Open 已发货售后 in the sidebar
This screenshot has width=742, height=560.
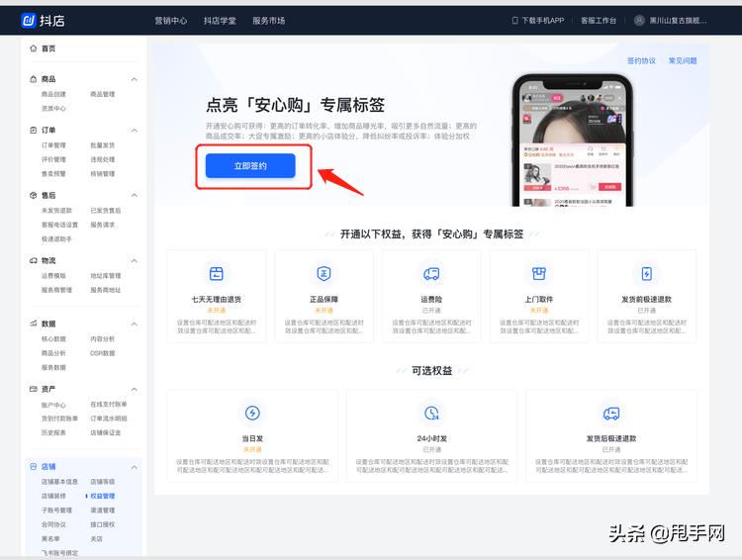pyautogui.click(x=106, y=210)
